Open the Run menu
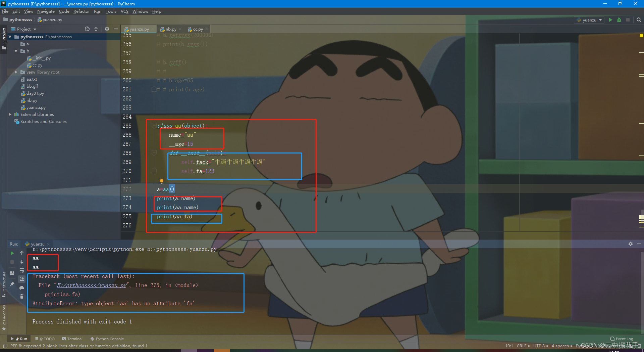This screenshot has height=352, width=644. click(98, 11)
